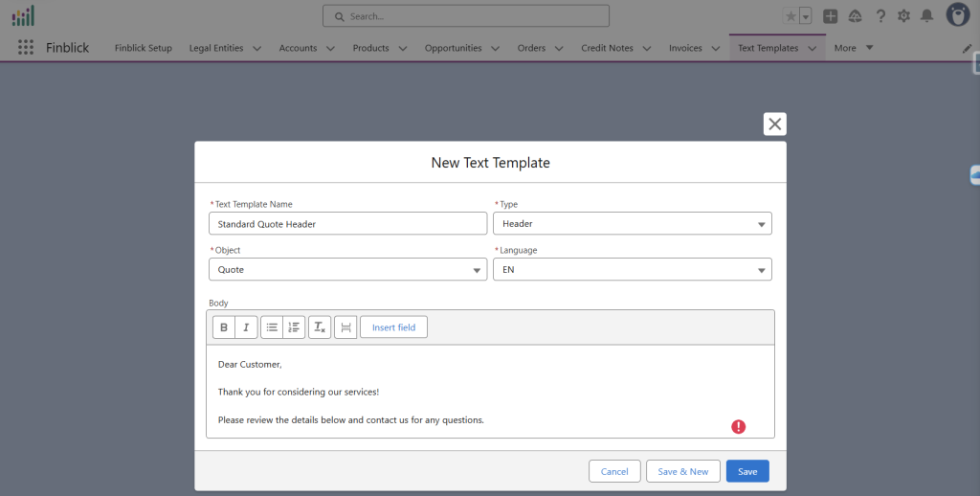Expand the More navigation menu
The image size is (980, 496).
(854, 48)
